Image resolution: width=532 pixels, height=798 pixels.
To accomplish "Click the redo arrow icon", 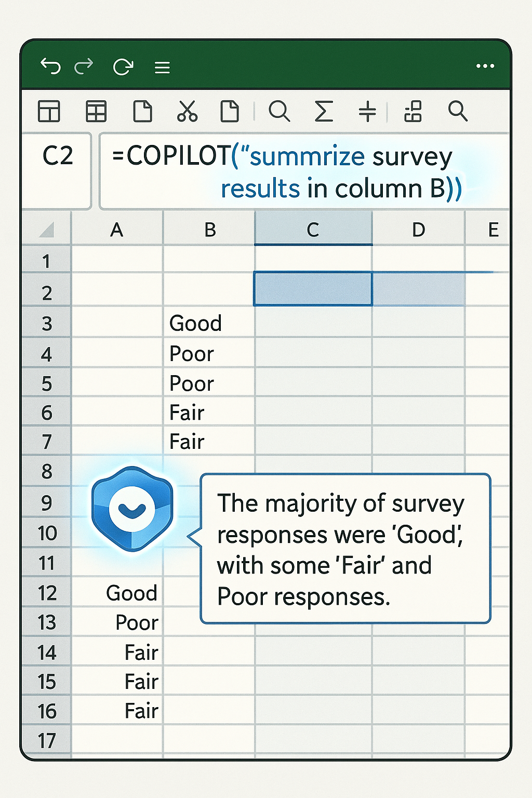I will coord(84,66).
